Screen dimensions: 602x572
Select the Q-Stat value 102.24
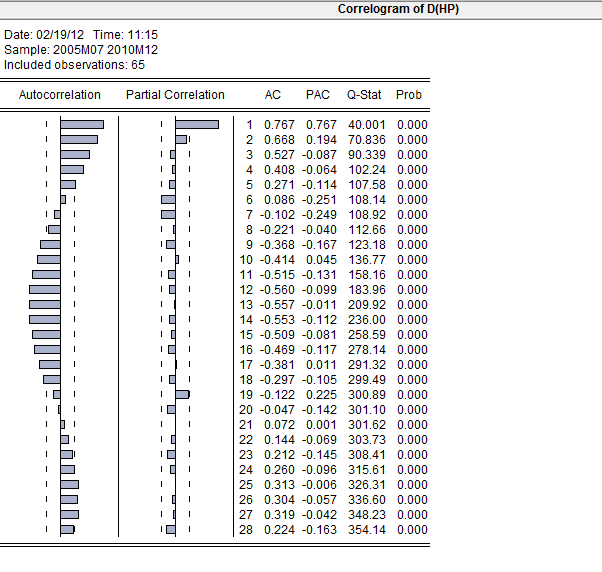point(367,170)
